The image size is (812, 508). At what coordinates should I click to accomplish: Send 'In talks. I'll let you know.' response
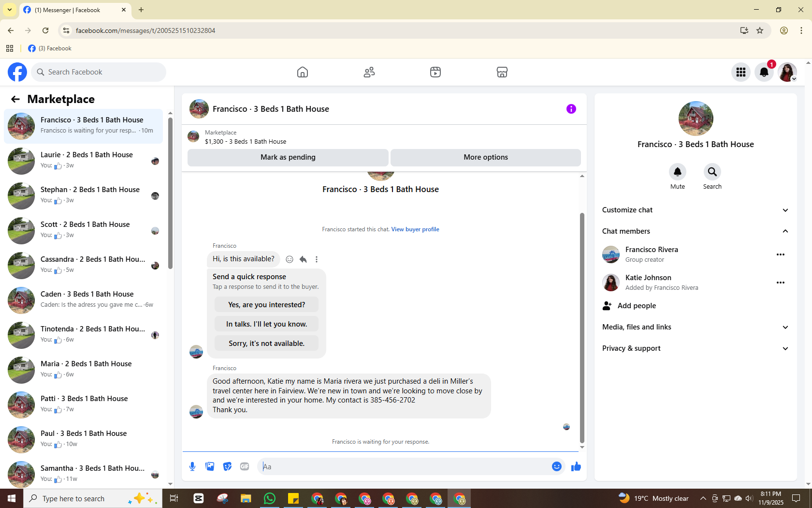click(266, 324)
